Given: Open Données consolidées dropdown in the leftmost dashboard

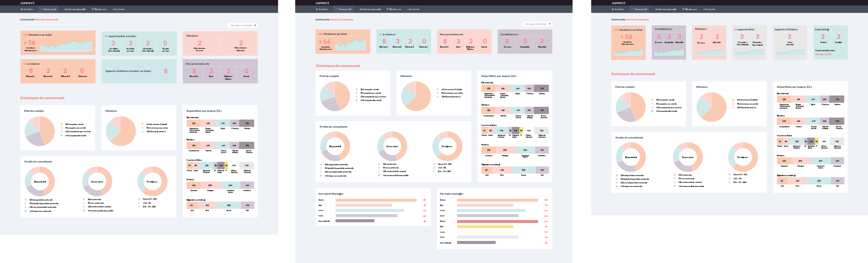Looking at the screenshot, I should [243, 25].
